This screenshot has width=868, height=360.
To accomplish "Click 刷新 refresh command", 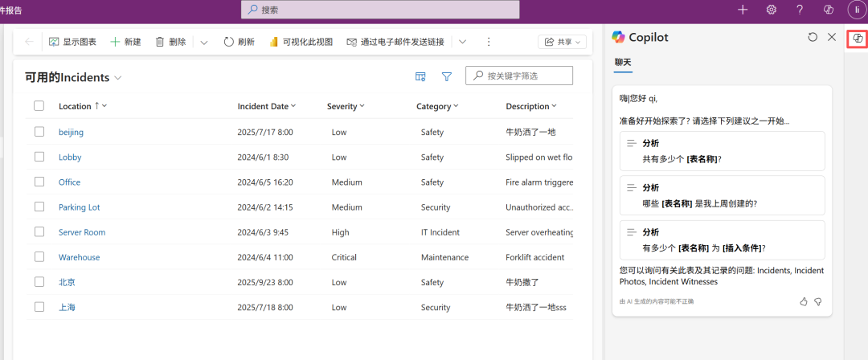I will tap(240, 42).
